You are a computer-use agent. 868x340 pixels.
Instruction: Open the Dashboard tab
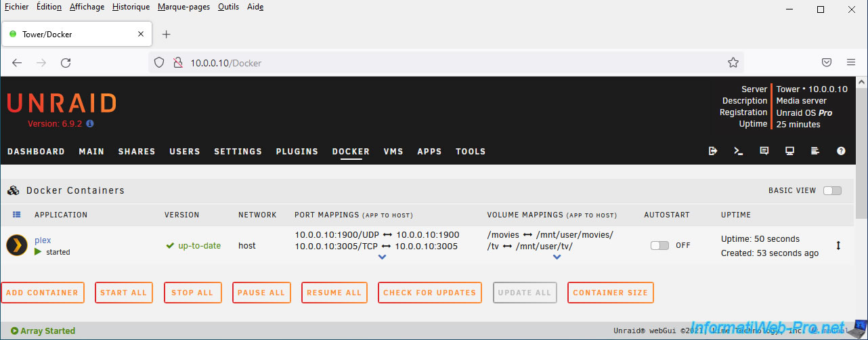pos(36,152)
